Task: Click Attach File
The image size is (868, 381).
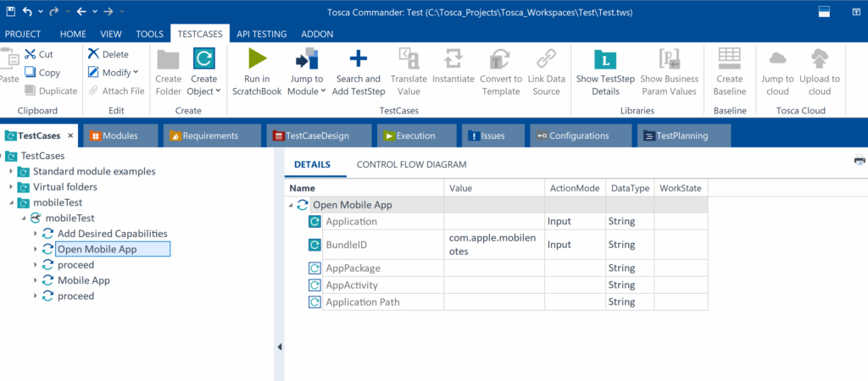Action: [x=116, y=91]
